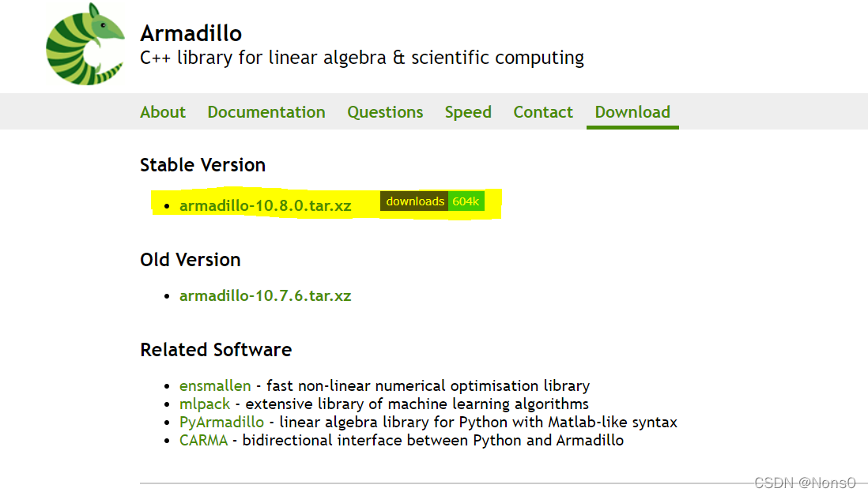Screen dimensions: 868x496
Task: Download old version armadillo-10.7.6.tar.xz
Action: pos(265,296)
